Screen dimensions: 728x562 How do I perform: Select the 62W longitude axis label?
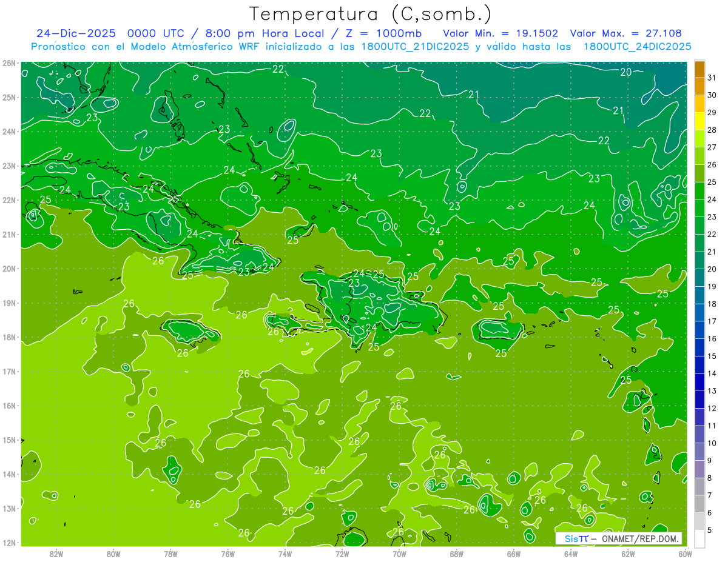point(629,554)
